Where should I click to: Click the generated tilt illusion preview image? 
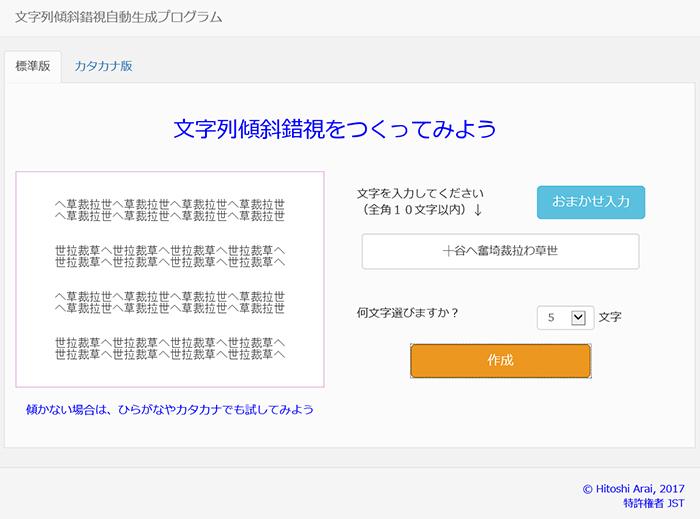[x=170, y=279]
